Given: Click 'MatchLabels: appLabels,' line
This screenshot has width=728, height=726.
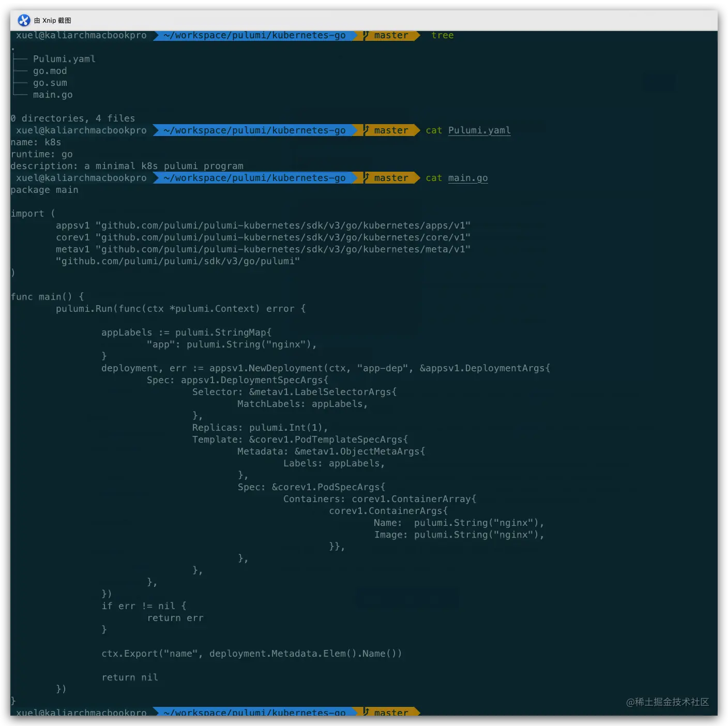Looking at the screenshot, I should coord(303,404).
